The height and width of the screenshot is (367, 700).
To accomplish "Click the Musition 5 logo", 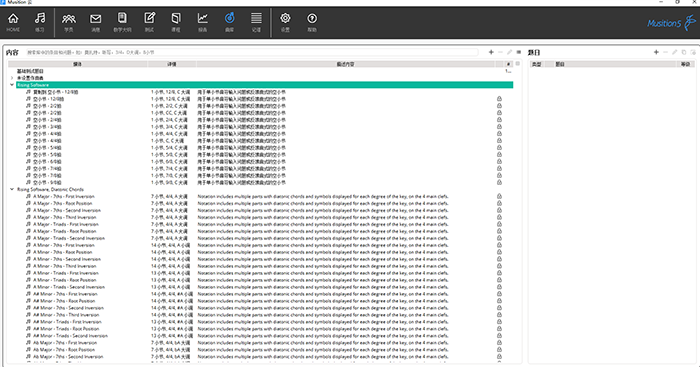I will point(671,22).
